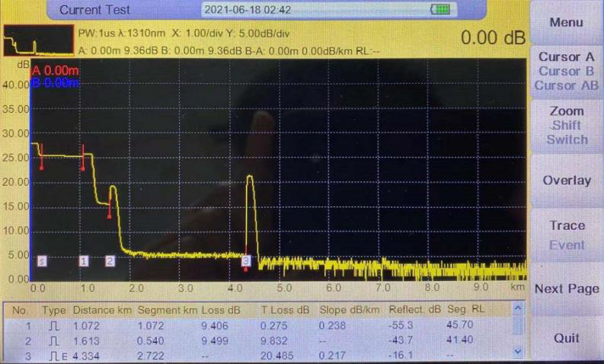The image size is (604, 364).
Task: Open the Menu button
Action: 566,22
